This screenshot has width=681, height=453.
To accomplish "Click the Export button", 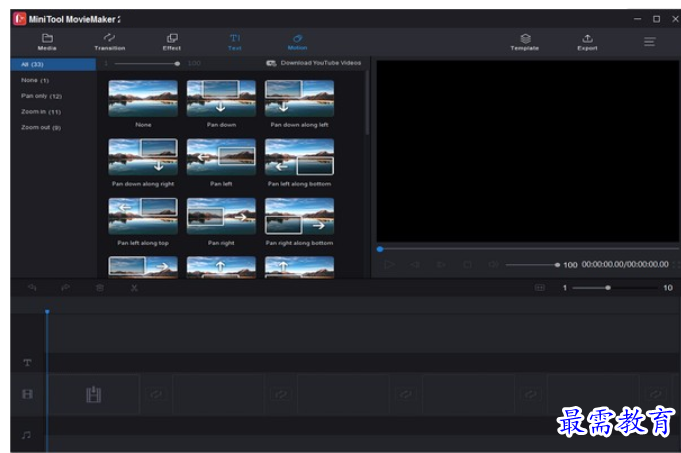I will click(587, 42).
